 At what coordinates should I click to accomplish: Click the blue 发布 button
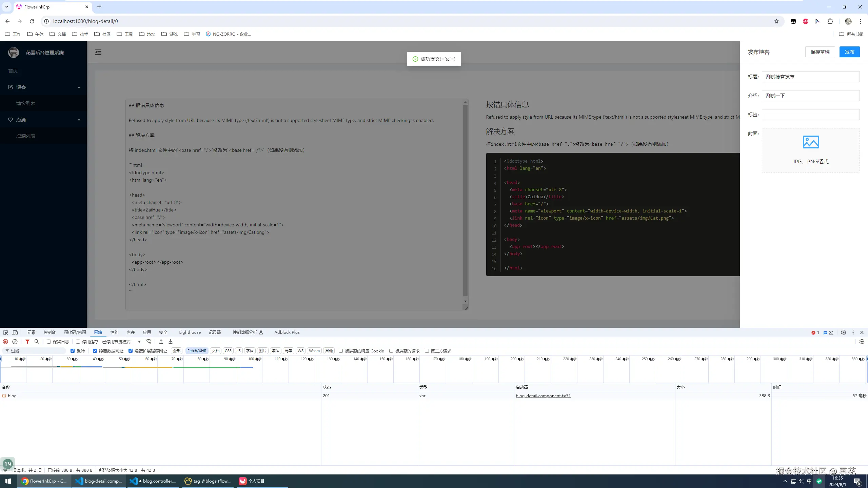click(849, 52)
